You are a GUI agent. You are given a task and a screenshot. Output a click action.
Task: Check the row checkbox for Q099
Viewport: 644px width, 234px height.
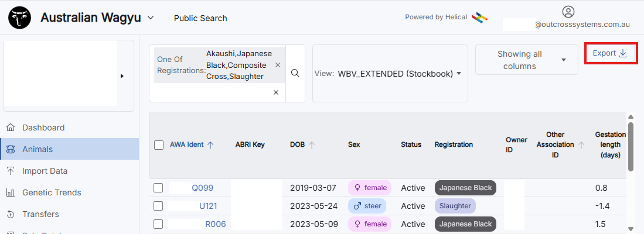(x=158, y=188)
